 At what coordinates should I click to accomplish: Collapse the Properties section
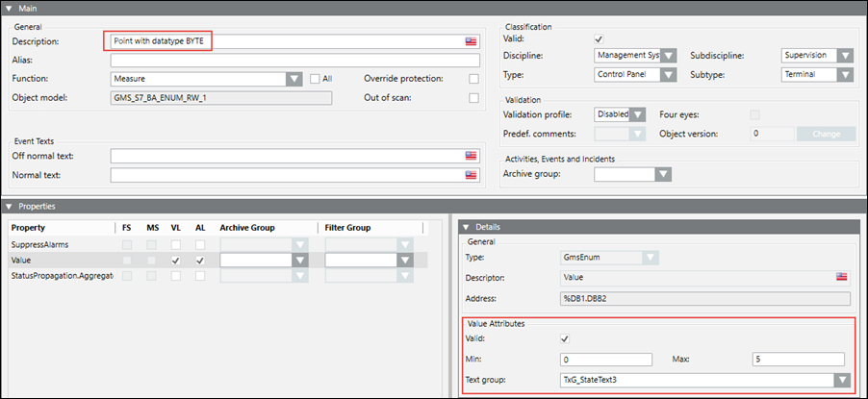point(9,206)
